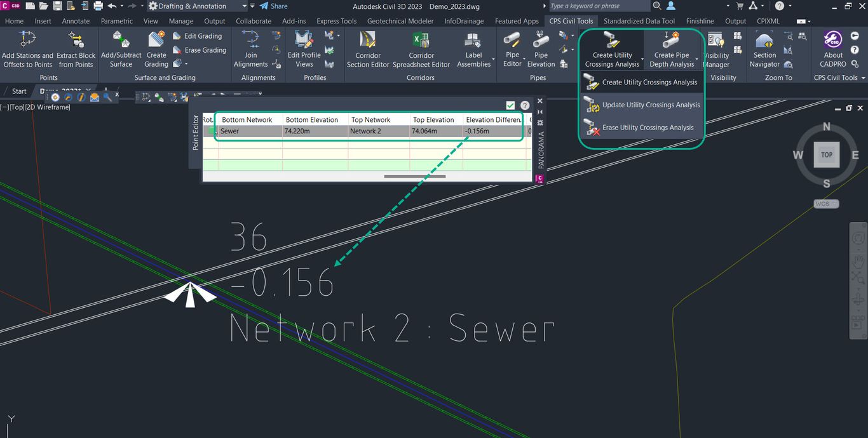Viewport: 868px width, 438px height.
Task: Open the Drafting & Annotation workspace dropdown
Action: [x=246, y=6]
